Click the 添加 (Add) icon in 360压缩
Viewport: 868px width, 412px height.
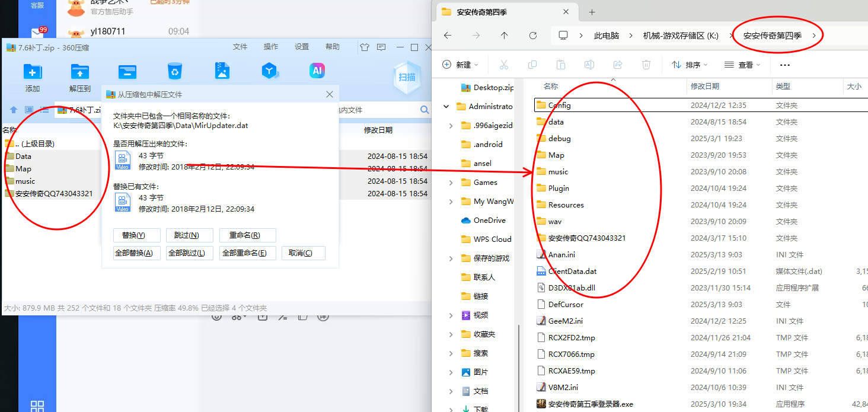32,72
